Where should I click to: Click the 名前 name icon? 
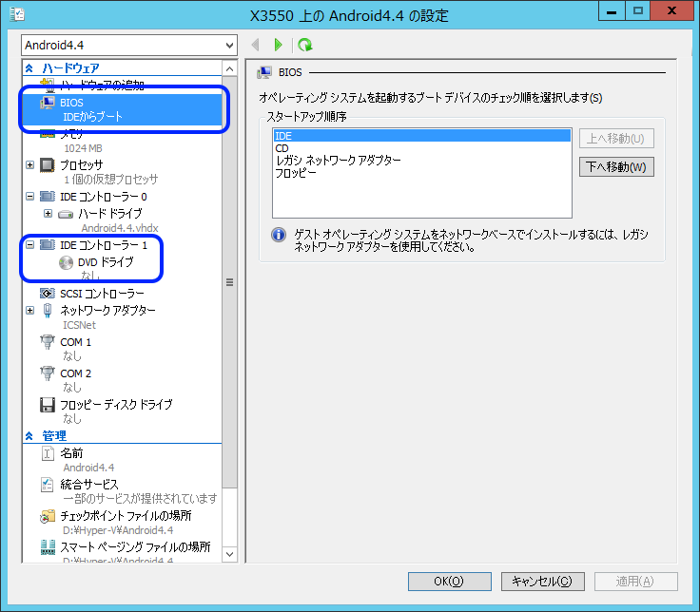(48, 453)
